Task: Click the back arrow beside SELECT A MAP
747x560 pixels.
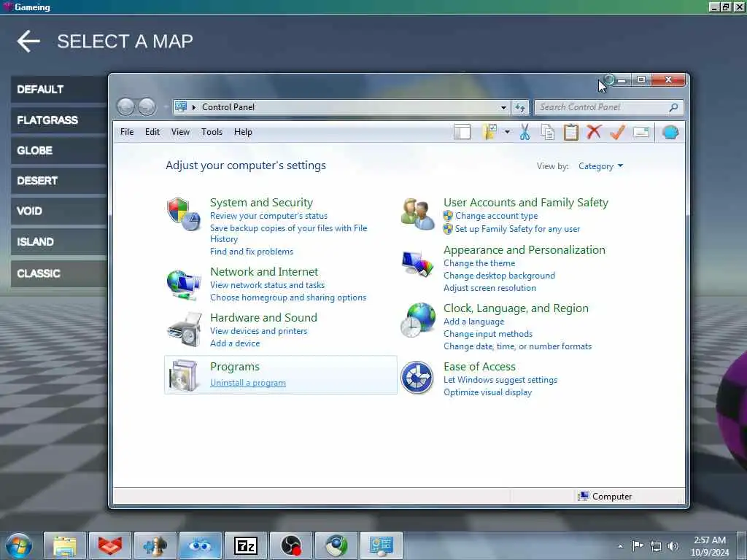Action: pos(28,41)
